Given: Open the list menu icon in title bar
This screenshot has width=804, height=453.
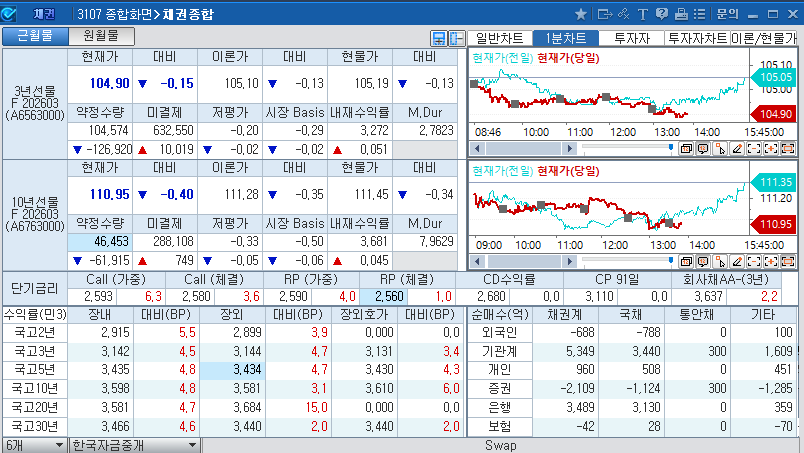Looking at the screenshot, I should click(700, 14).
